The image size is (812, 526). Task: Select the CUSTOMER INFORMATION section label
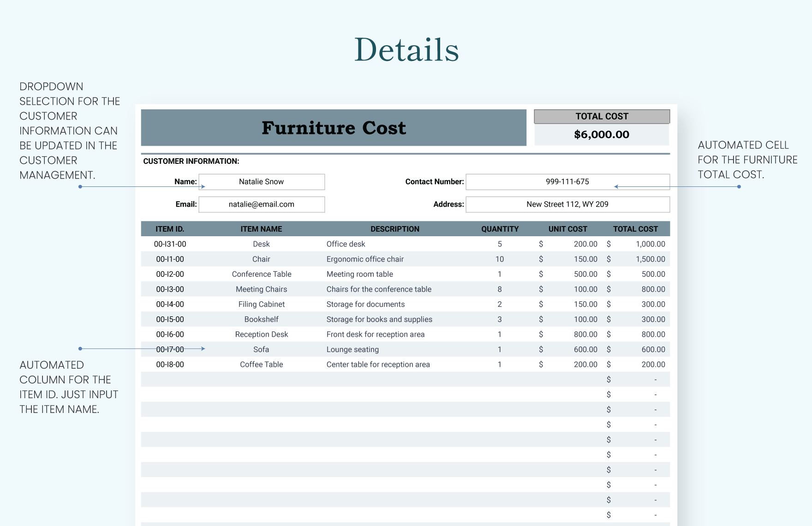point(191,161)
